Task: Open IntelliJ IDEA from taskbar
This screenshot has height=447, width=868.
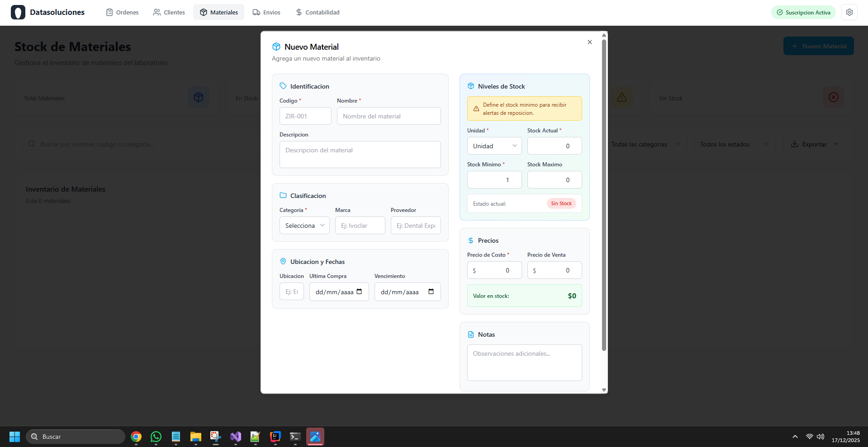Action: pos(275,437)
